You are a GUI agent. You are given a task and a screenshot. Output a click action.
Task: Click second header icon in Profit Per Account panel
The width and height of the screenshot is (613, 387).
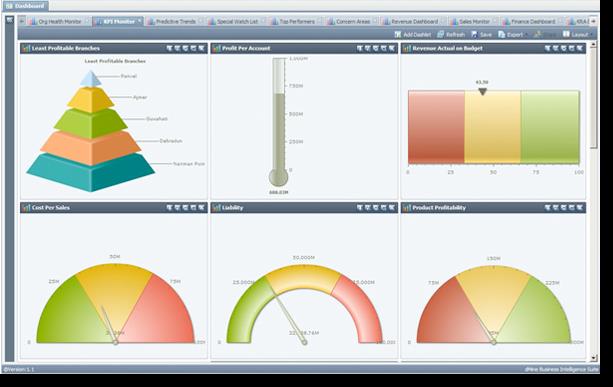pyautogui.click(x=368, y=48)
